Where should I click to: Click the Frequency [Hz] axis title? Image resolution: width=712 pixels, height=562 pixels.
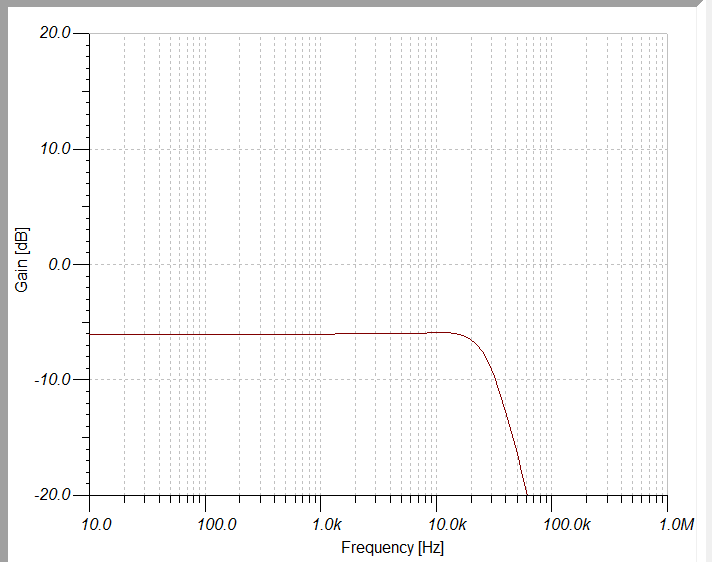pos(392,547)
